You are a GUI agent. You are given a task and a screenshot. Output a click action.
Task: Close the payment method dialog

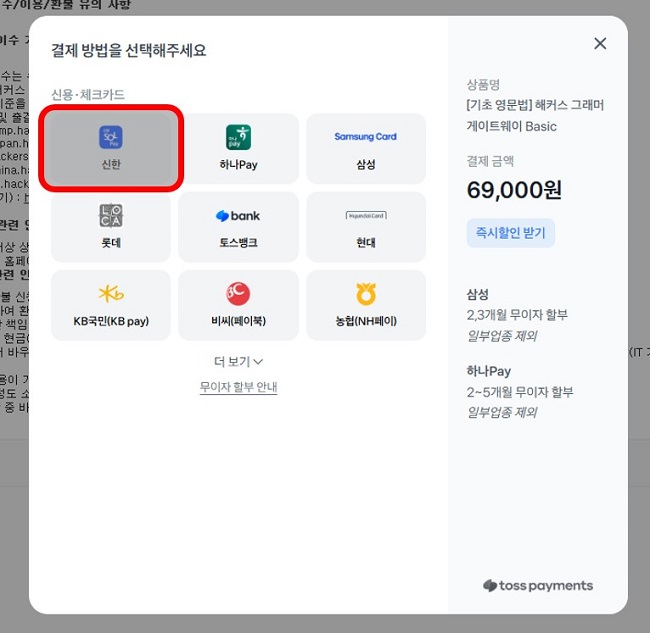click(600, 43)
